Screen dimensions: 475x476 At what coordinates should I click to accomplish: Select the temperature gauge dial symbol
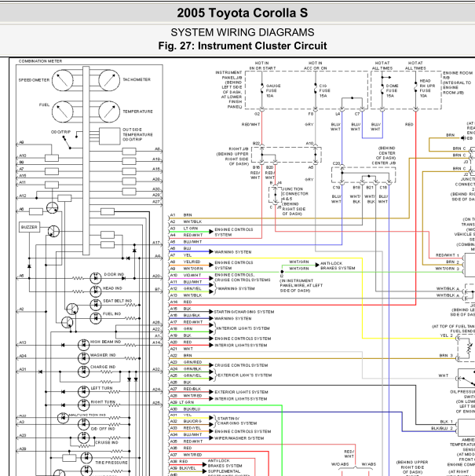[x=109, y=112]
